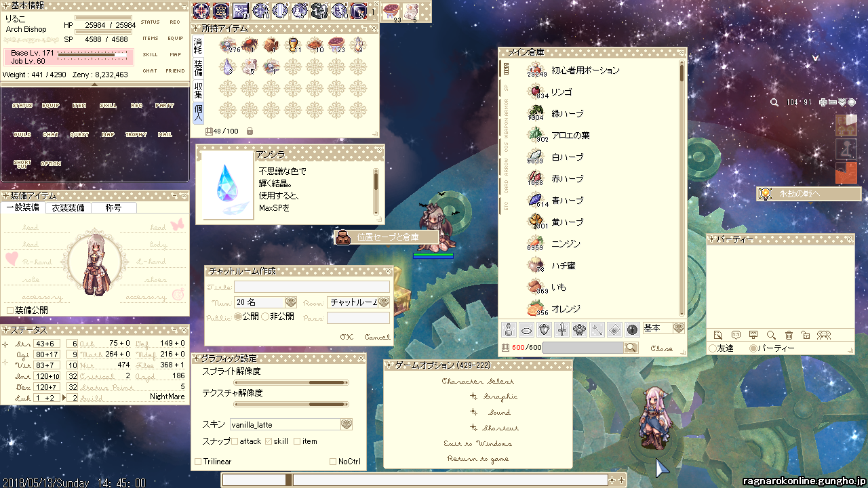
Task: Switch to the 衣装装備 tab
Action: coord(68,208)
